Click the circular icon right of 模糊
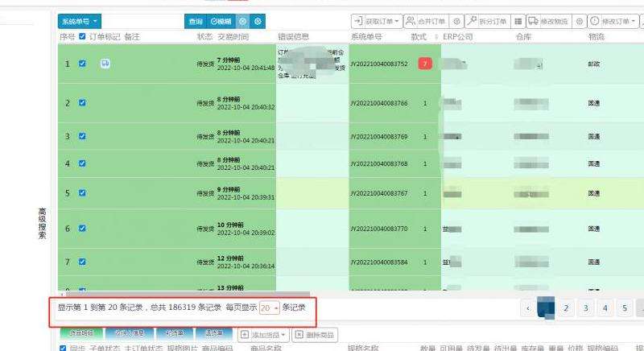Viewport: 644px width, 351px height. [243, 21]
